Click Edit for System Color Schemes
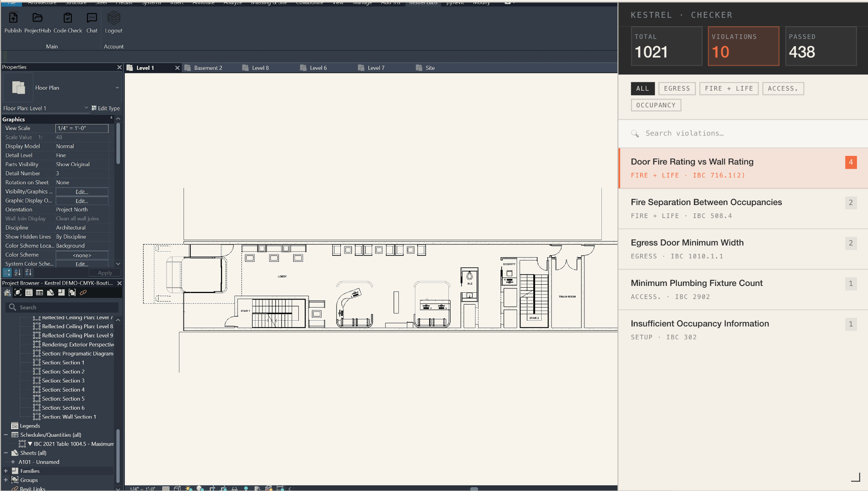 tap(82, 264)
